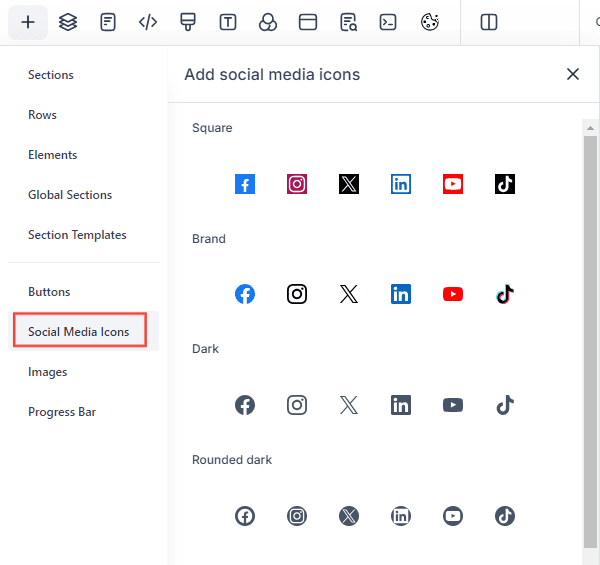This screenshot has height=565, width=600.
Task: Add the Brand Facebook icon
Action: [x=245, y=294]
